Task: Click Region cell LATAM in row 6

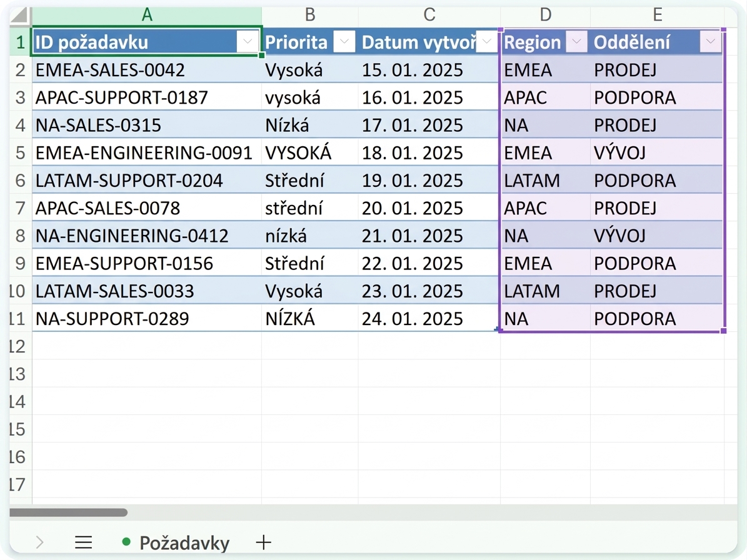Action: (x=546, y=180)
